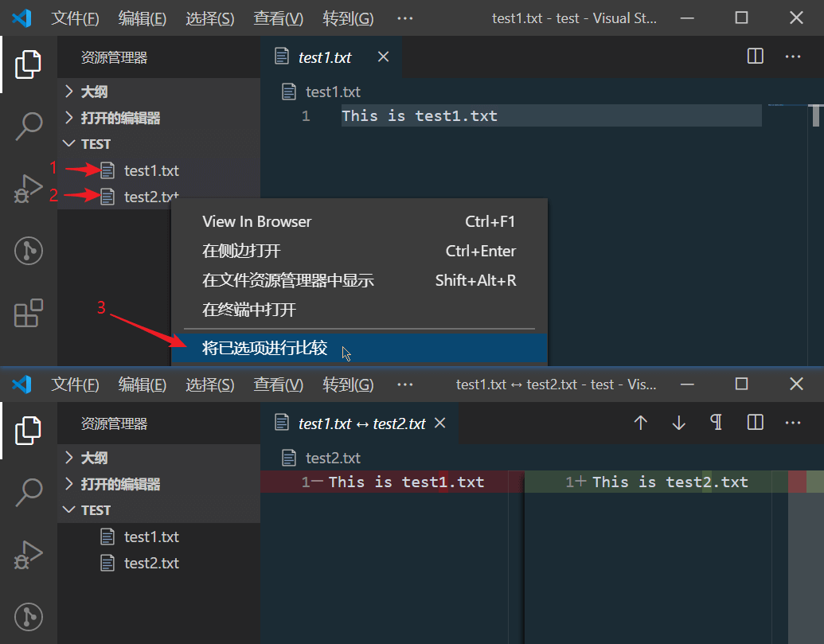Choose View In Browser from the context menu

click(x=257, y=221)
